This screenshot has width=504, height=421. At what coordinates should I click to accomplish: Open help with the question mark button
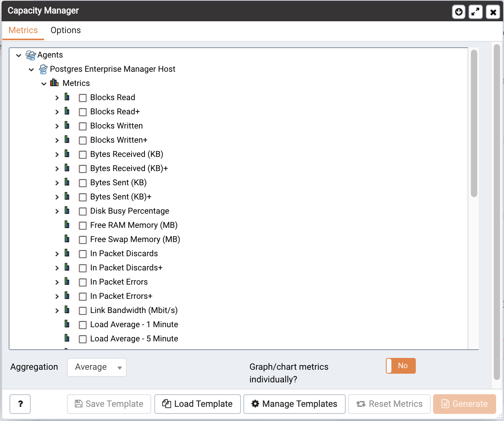coord(20,404)
